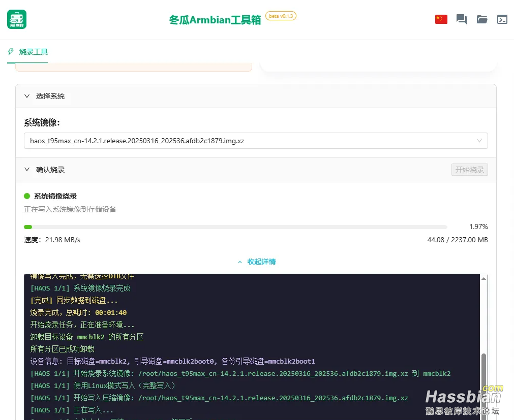
Task: Click the flashing progress bar
Action: [235, 227]
